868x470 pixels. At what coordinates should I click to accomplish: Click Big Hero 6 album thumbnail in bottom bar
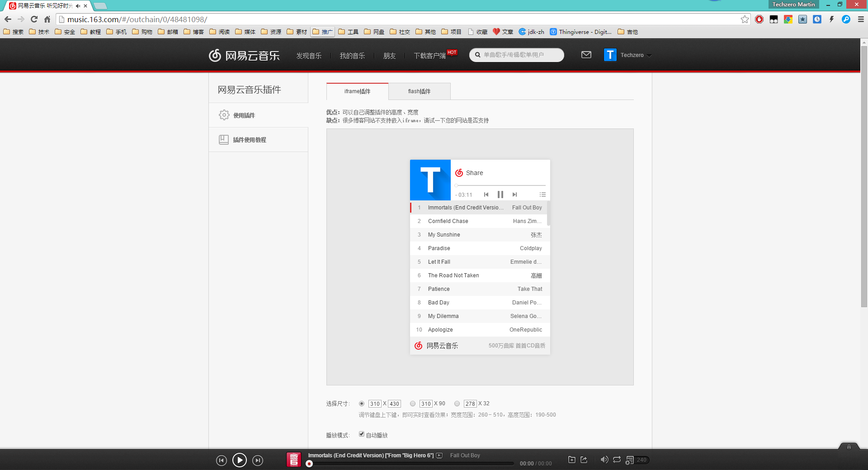[294, 460]
